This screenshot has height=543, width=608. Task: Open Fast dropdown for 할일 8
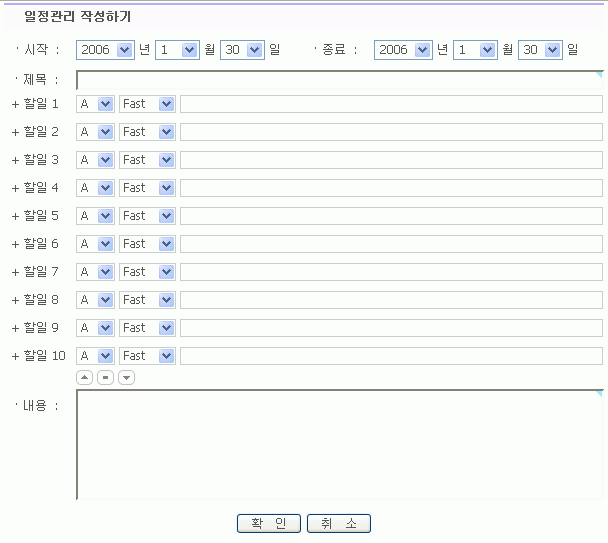click(x=147, y=300)
